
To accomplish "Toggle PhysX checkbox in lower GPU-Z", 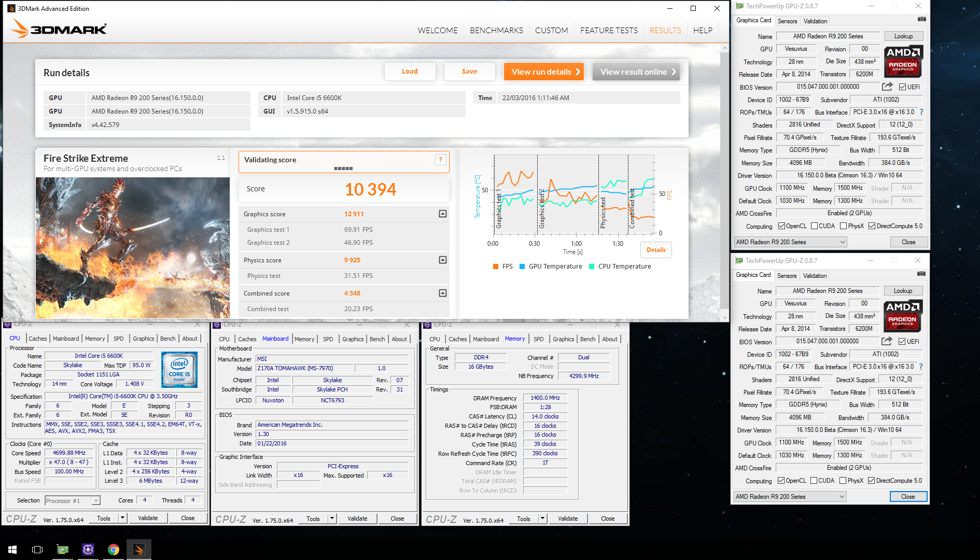I will [843, 481].
